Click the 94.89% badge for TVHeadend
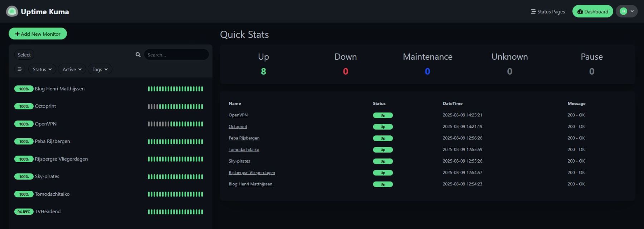644x229 pixels. pyautogui.click(x=24, y=211)
